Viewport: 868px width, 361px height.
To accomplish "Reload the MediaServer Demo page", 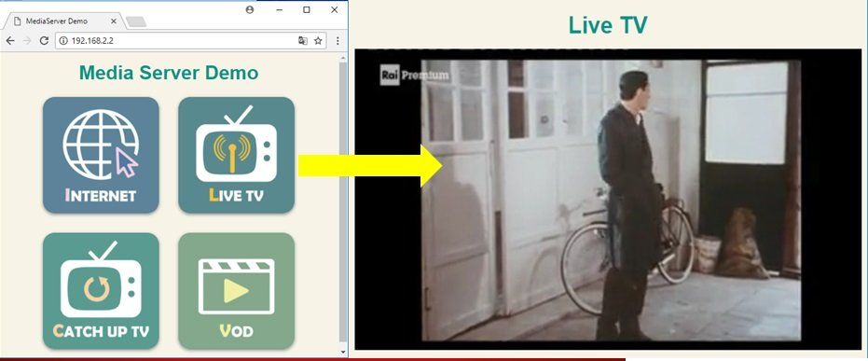I will pyautogui.click(x=45, y=40).
